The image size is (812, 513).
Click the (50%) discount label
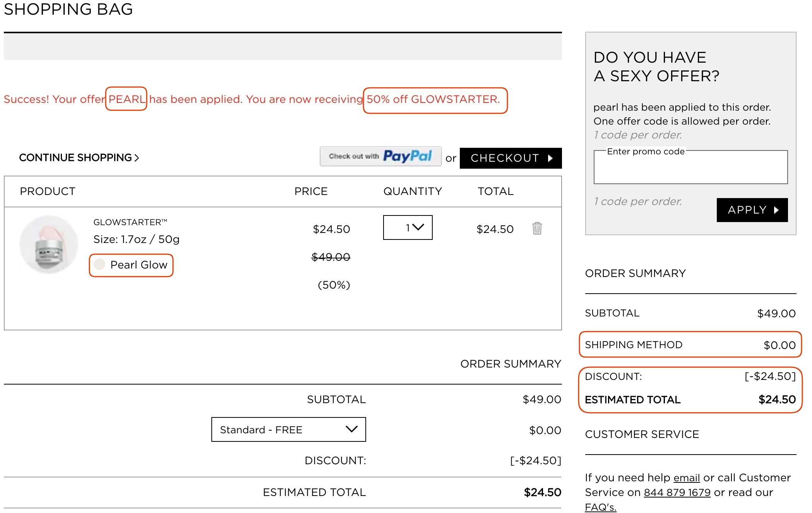pos(334,285)
